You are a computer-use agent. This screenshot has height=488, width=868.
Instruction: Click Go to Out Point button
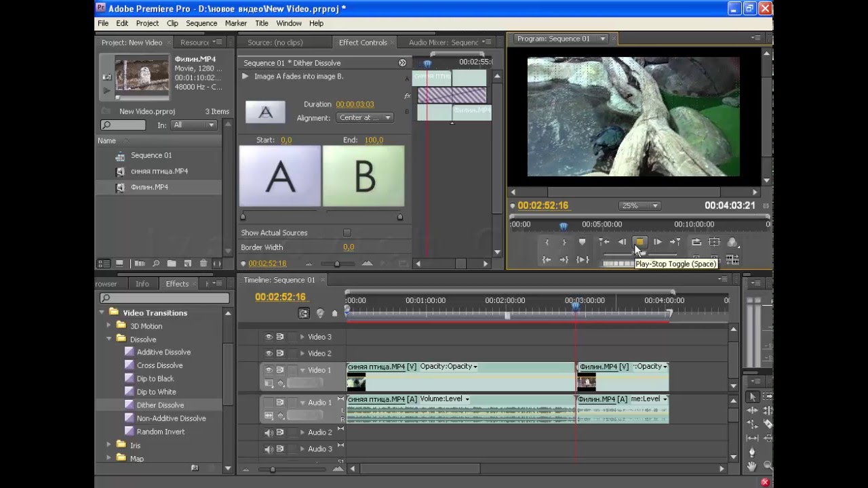pyautogui.click(x=564, y=260)
